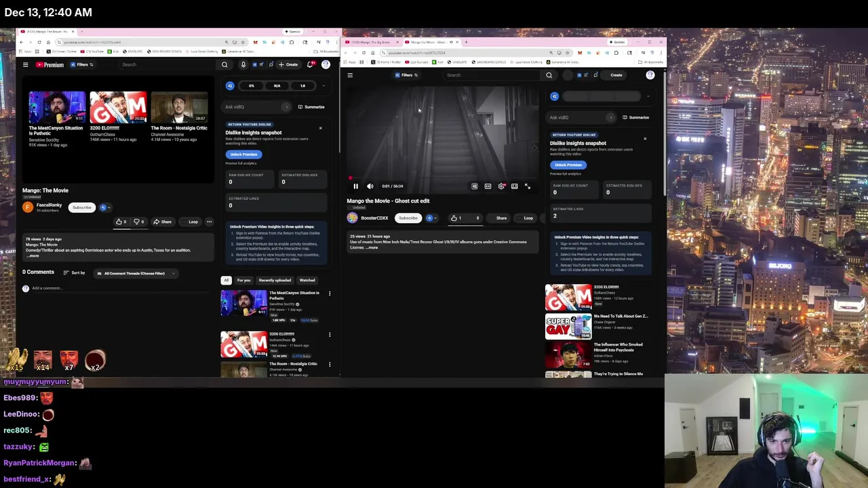The image size is (868, 488).
Task: Click the search magnifier button in left window
Action: (224, 65)
